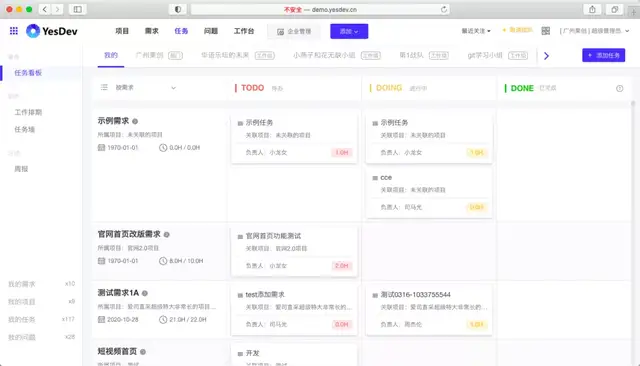This screenshot has width=640, height=366.
Task: Open 我的问题 shortcut in the sidebar
Action: coord(41,337)
